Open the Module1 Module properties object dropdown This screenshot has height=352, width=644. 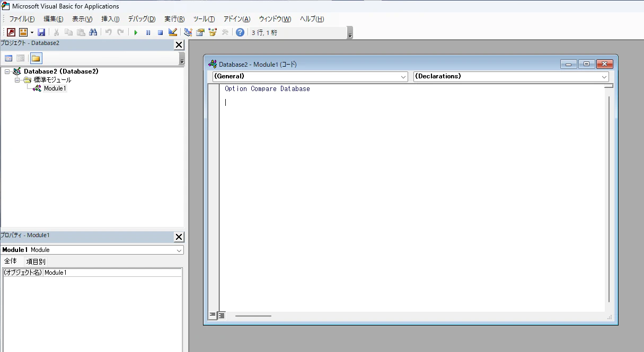(x=92, y=250)
